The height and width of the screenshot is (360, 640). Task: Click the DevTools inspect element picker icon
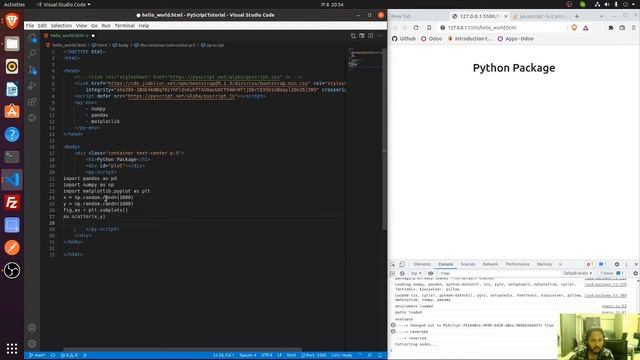(393, 264)
